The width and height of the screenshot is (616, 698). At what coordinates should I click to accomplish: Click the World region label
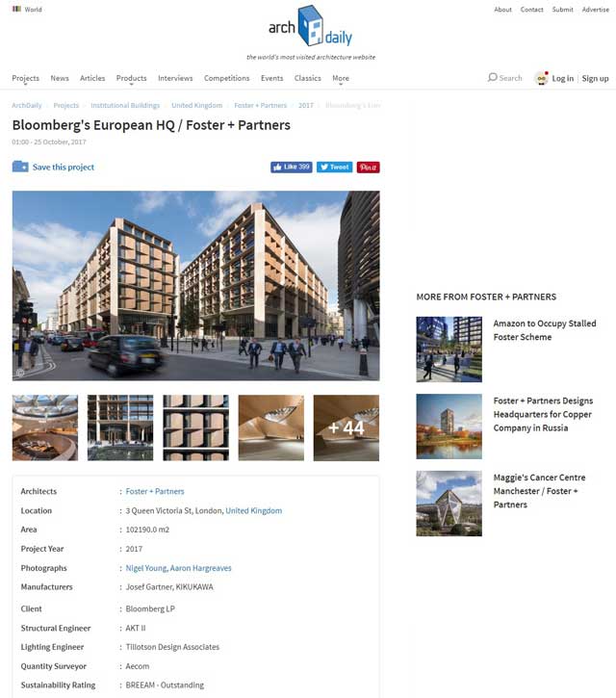coord(33,10)
